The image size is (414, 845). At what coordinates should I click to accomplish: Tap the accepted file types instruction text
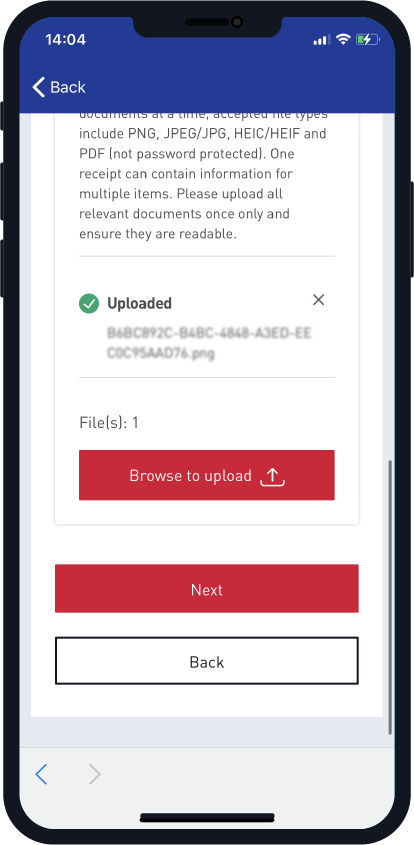(x=206, y=174)
